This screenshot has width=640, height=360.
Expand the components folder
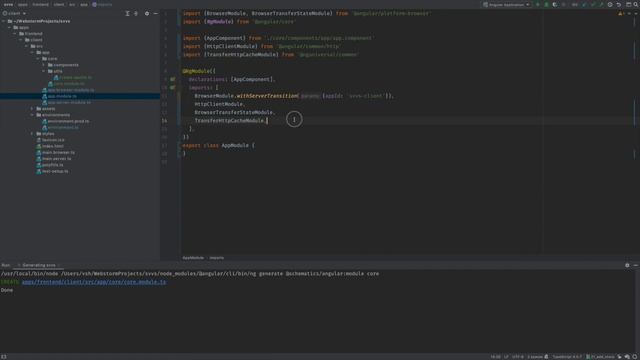tap(44, 65)
